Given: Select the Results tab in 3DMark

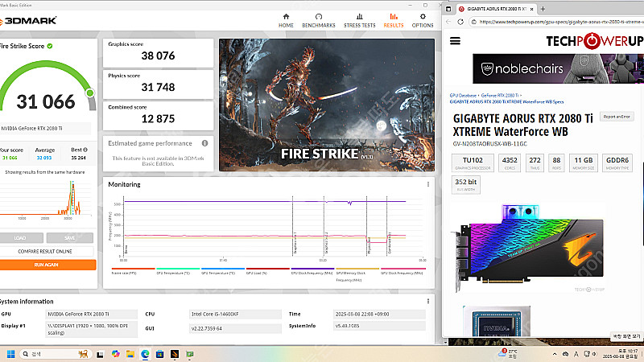Looking at the screenshot, I should (x=394, y=21).
